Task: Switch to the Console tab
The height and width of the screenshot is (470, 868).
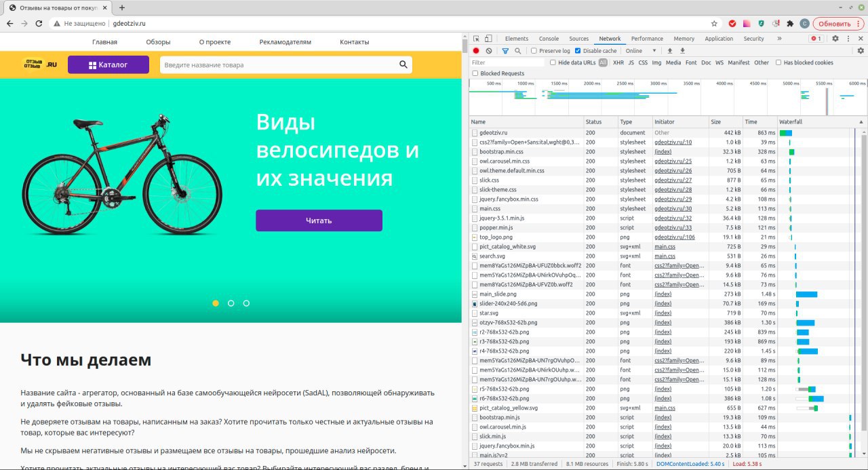Action: 549,39
